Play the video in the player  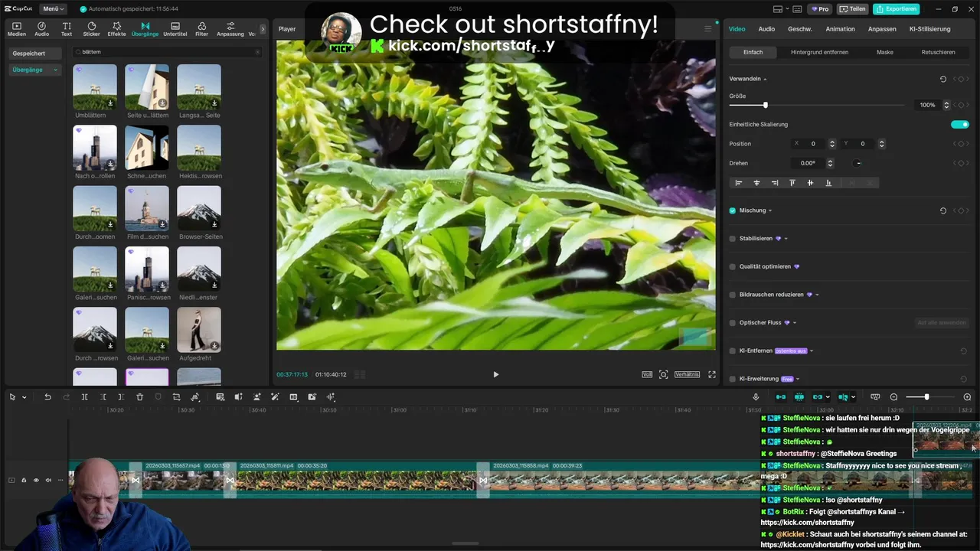(495, 374)
